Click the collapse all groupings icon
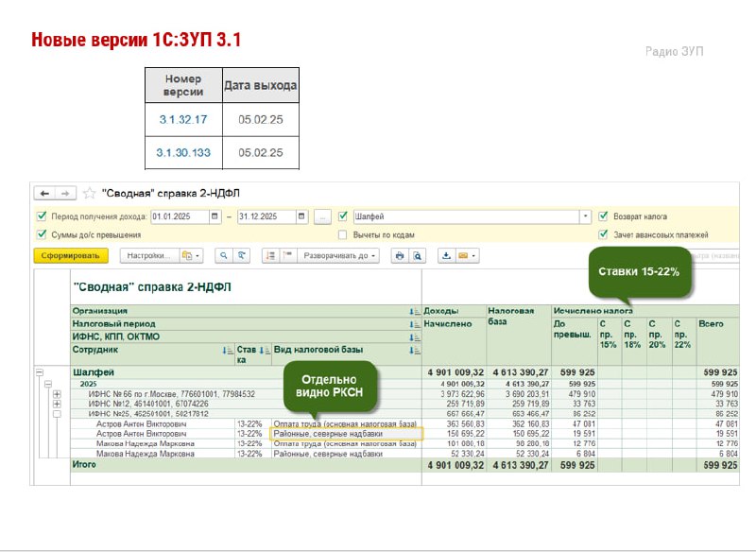756x552 pixels. [288, 255]
